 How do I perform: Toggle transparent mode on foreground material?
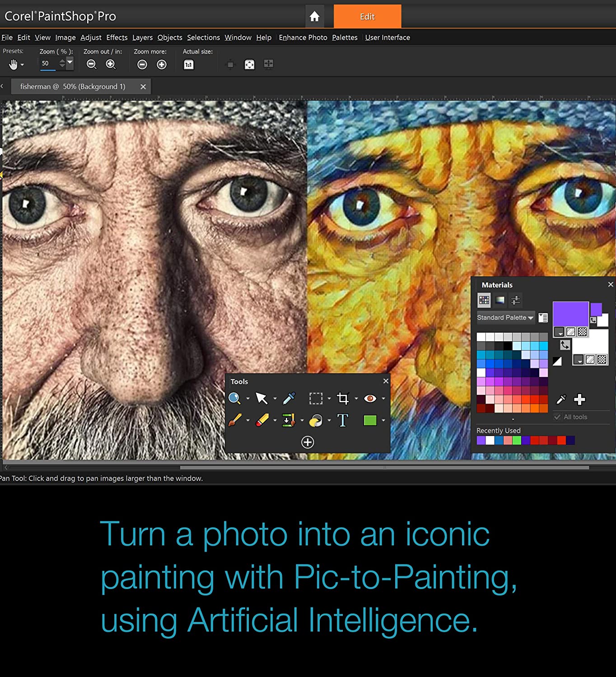(x=583, y=332)
